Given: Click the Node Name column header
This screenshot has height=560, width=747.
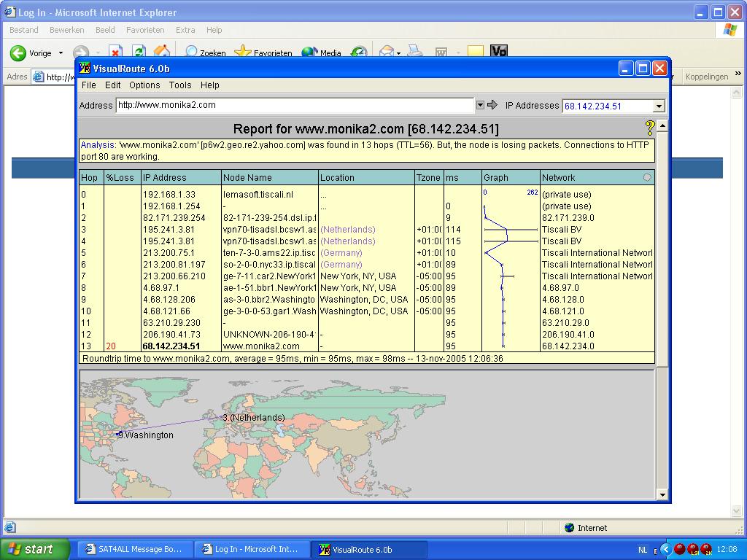Looking at the screenshot, I should point(270,178).
